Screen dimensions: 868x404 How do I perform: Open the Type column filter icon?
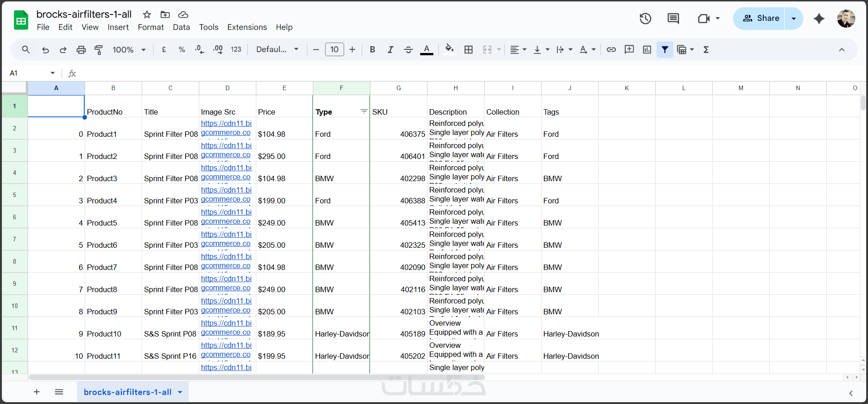[x=364, y=111]
